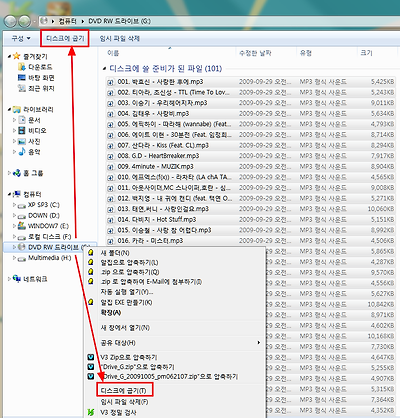Select the 컴퓨터 label in navigation tree
Viewport: 400px width, 418px height.
tap(32, 194)
